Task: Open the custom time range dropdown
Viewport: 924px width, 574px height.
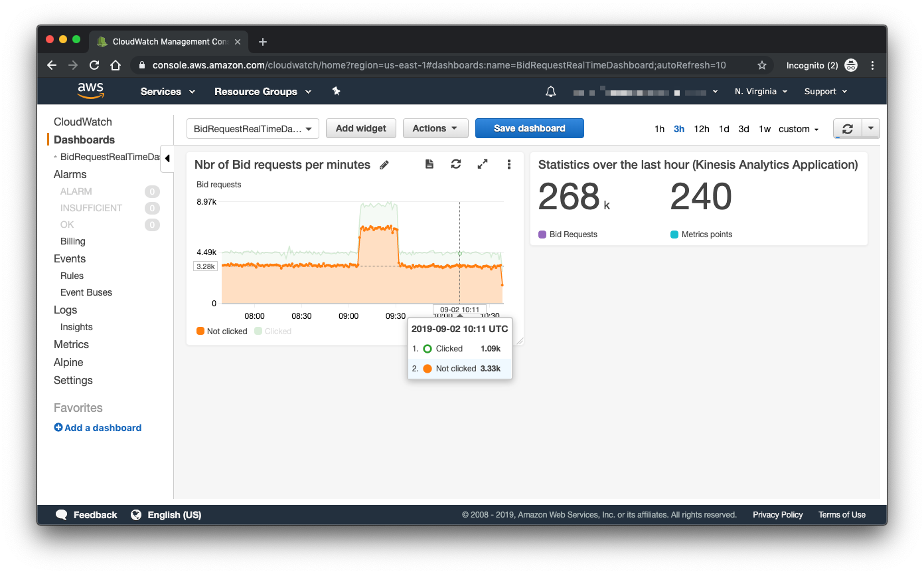Action: coord(799,129)
